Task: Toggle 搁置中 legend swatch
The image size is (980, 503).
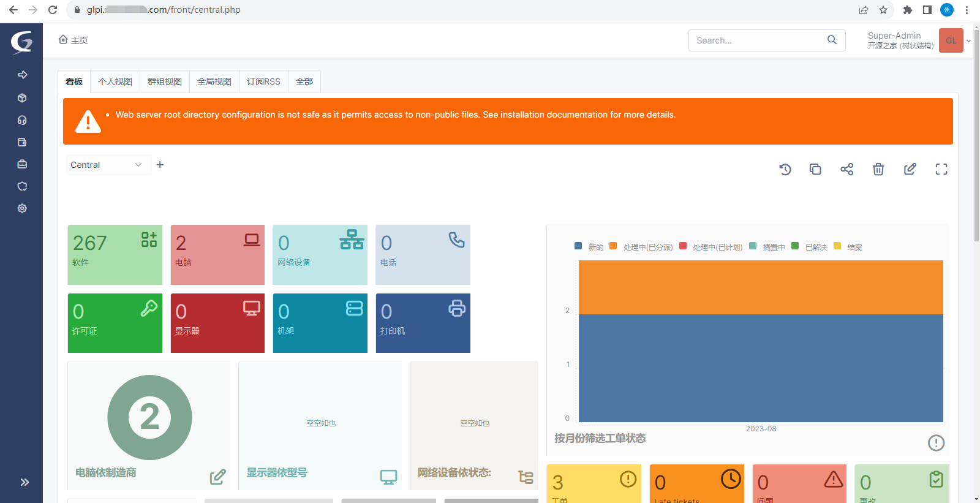Action: (753, 246)
